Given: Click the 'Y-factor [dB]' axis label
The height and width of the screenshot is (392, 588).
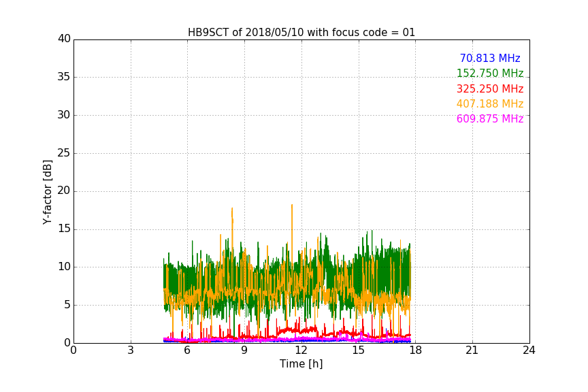Looking at the screenshot, I should tap(47, 192).
